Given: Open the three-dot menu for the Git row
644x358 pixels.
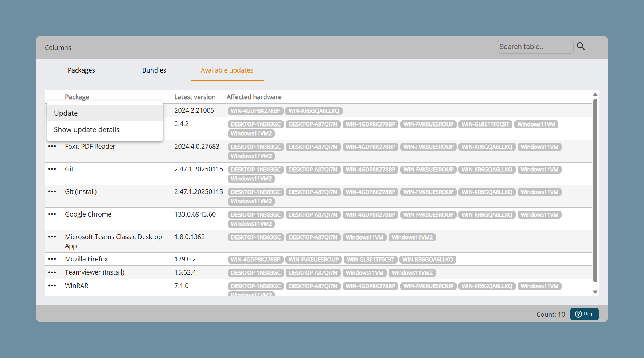Looking at the screenshot, I should point(52,169).
